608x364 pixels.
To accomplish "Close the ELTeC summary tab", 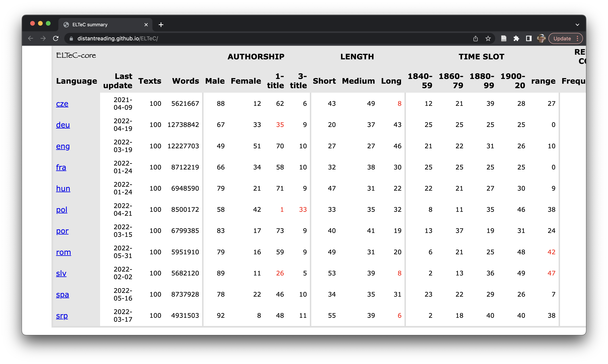I will coord(146,25).
